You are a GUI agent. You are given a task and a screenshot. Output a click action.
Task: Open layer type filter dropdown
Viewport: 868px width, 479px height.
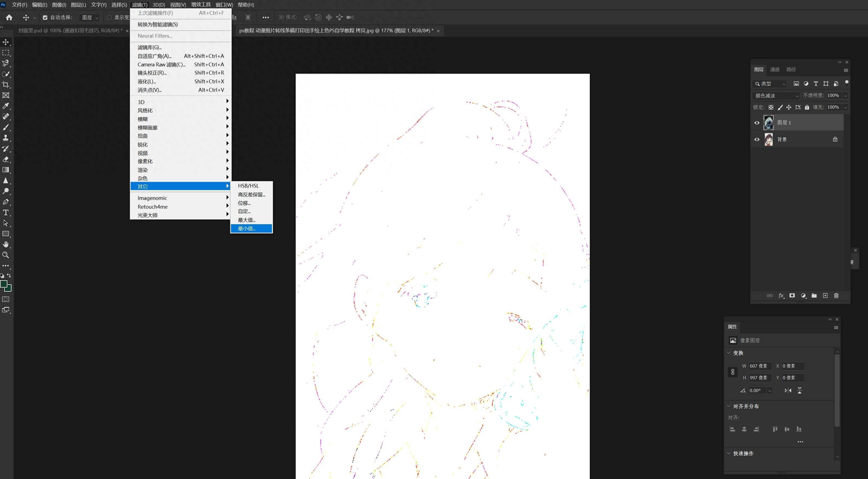(770, 83)
